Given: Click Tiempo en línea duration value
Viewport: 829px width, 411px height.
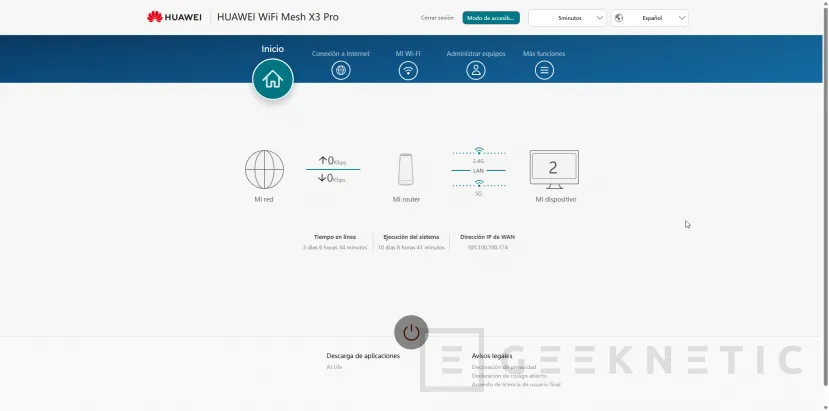Looking at the screenshot, I should coord(335,247).
